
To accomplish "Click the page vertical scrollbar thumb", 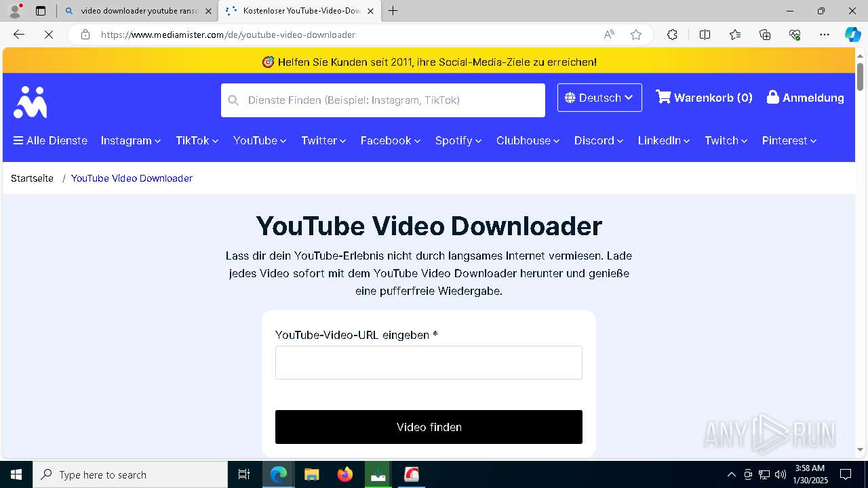I will click(860, 76).
